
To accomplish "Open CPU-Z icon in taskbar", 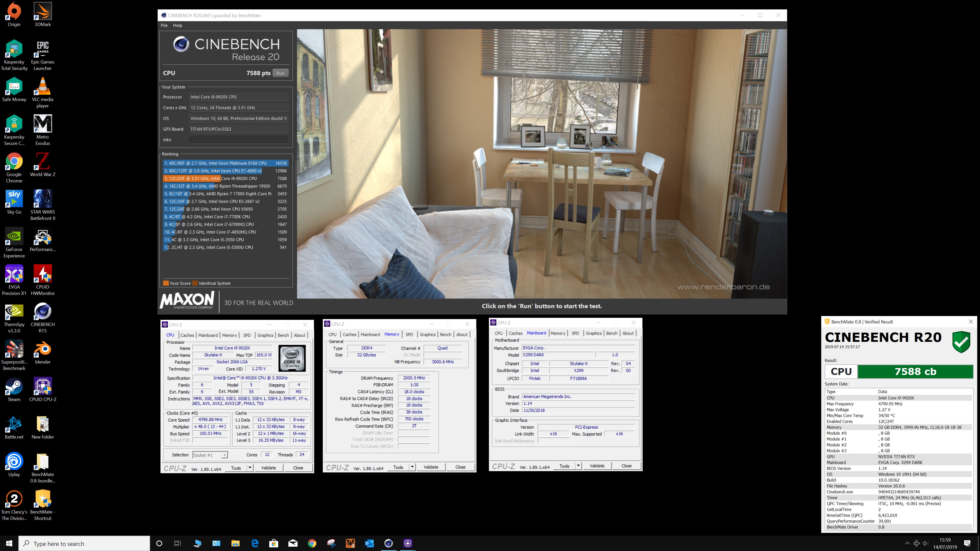I will pos(408,543).
